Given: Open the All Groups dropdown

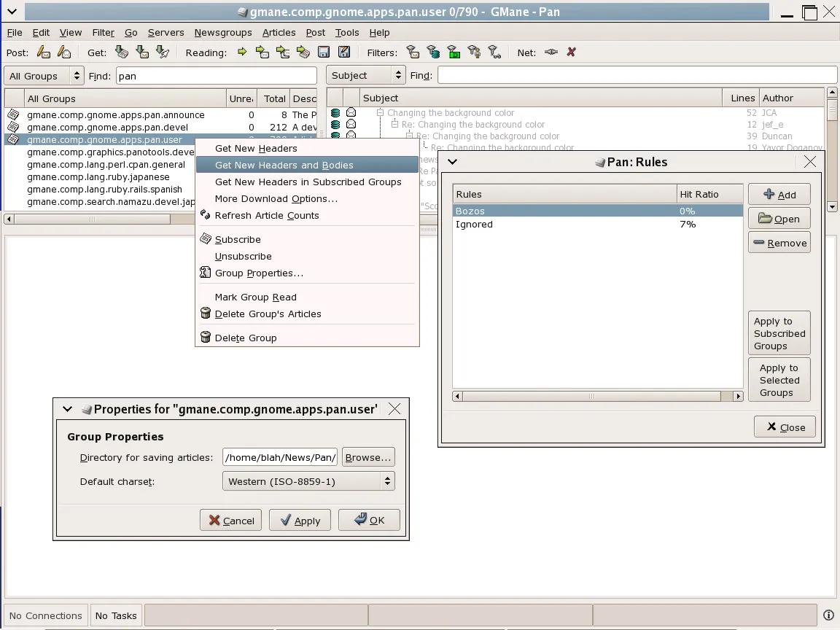Looking at the screenshot, I should coord(44,76).
